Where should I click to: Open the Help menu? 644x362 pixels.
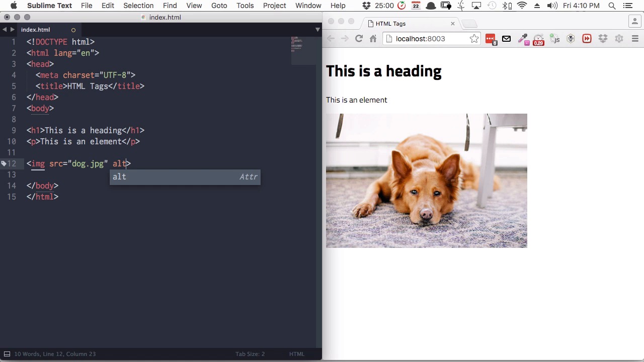(338, 6)
